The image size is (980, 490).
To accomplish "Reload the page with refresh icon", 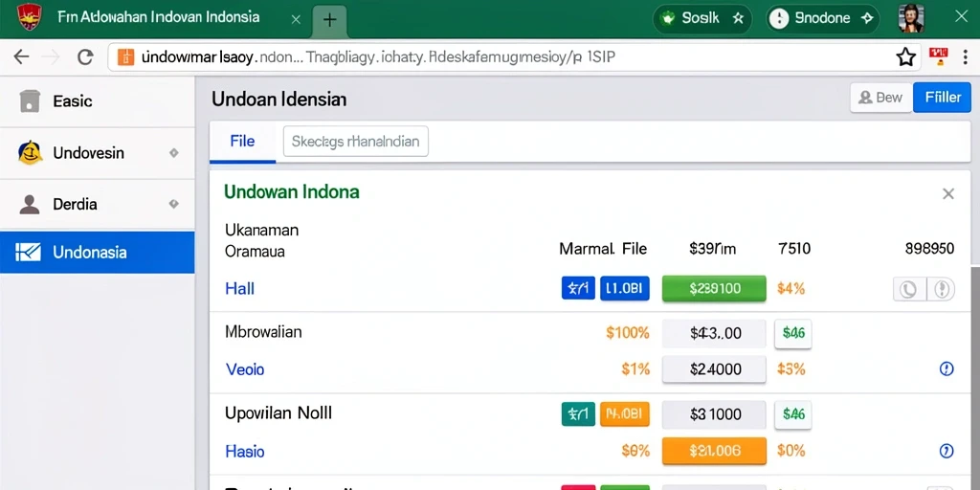I will coord(85,57).
